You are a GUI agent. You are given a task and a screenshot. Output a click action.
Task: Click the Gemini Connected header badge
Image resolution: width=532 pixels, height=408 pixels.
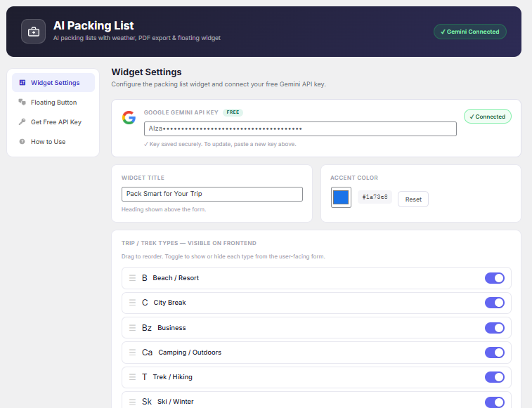coord(470,32)
